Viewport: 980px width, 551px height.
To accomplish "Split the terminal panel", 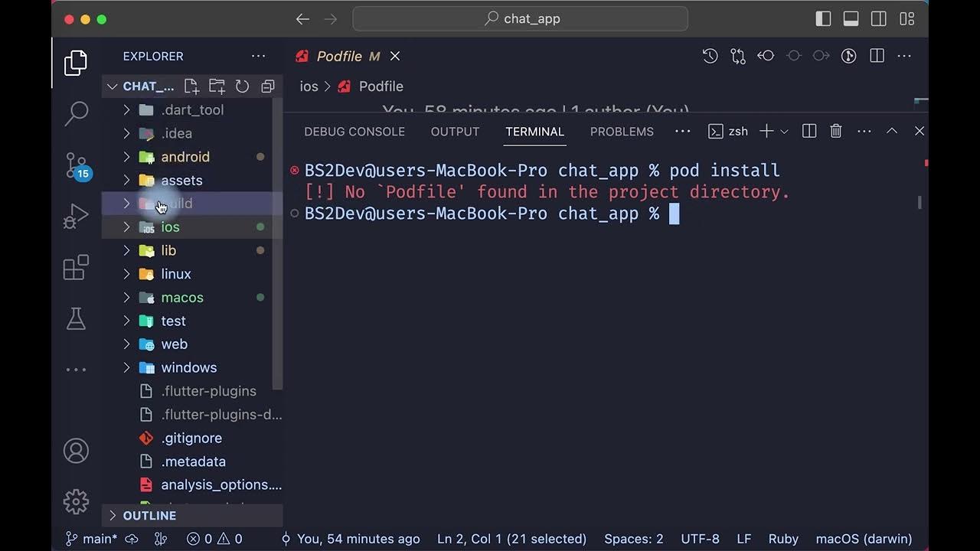I will coord(809,132).
